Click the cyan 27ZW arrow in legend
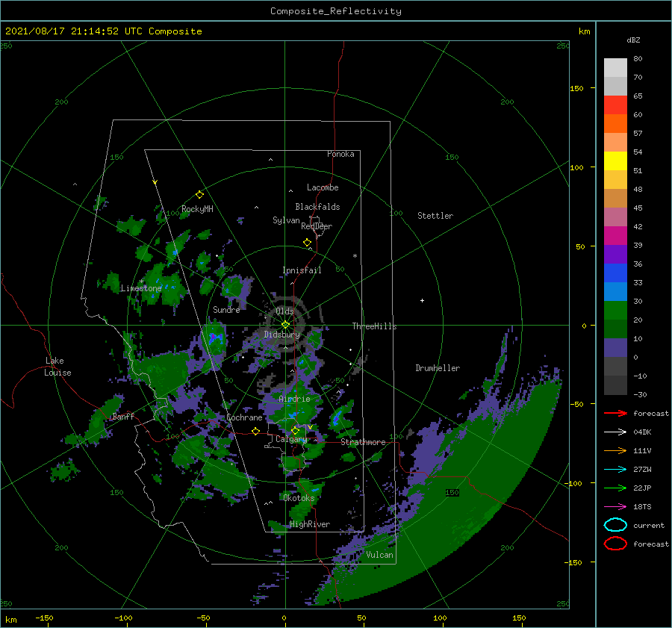Screen dimensions: 672x628 point(615,469)
